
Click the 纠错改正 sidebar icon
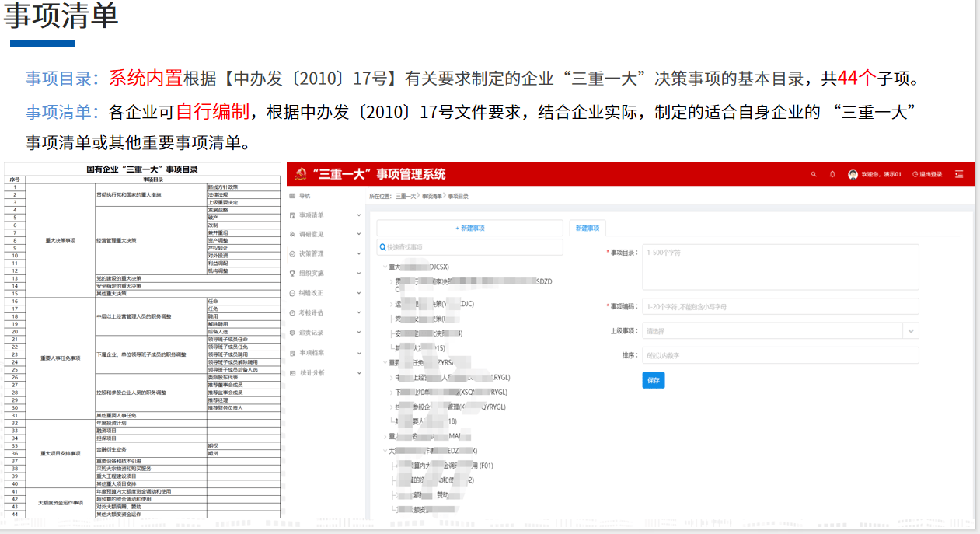292,293
